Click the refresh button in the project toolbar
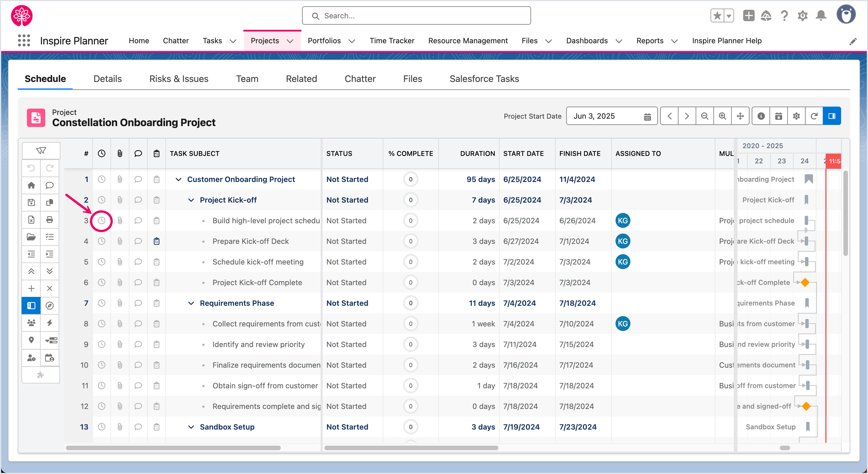 814,116
